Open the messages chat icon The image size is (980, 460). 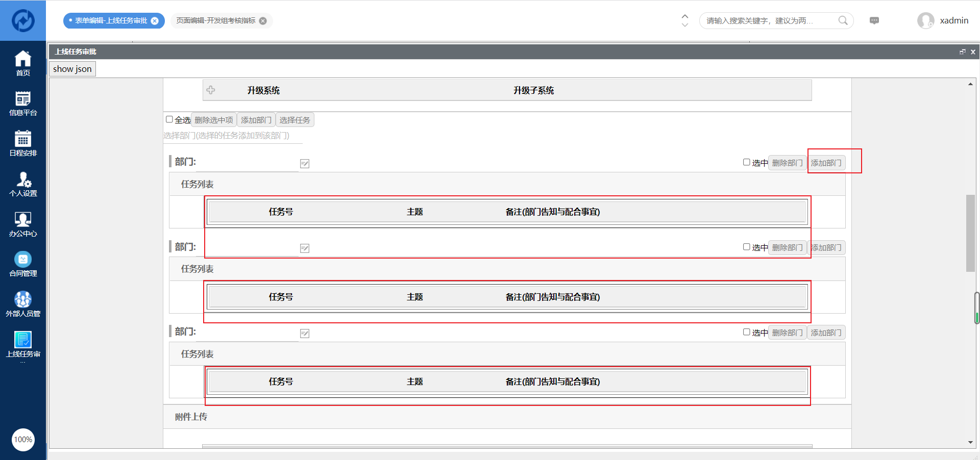point(874,20)
